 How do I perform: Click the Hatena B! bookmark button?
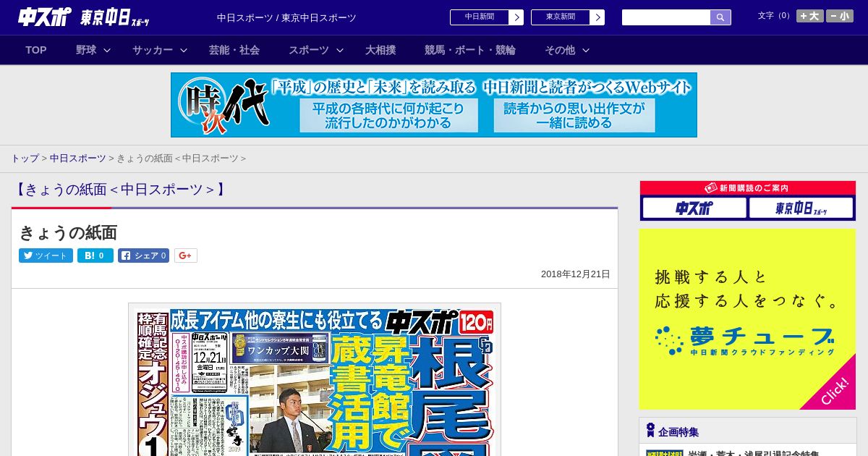(95, 256)
